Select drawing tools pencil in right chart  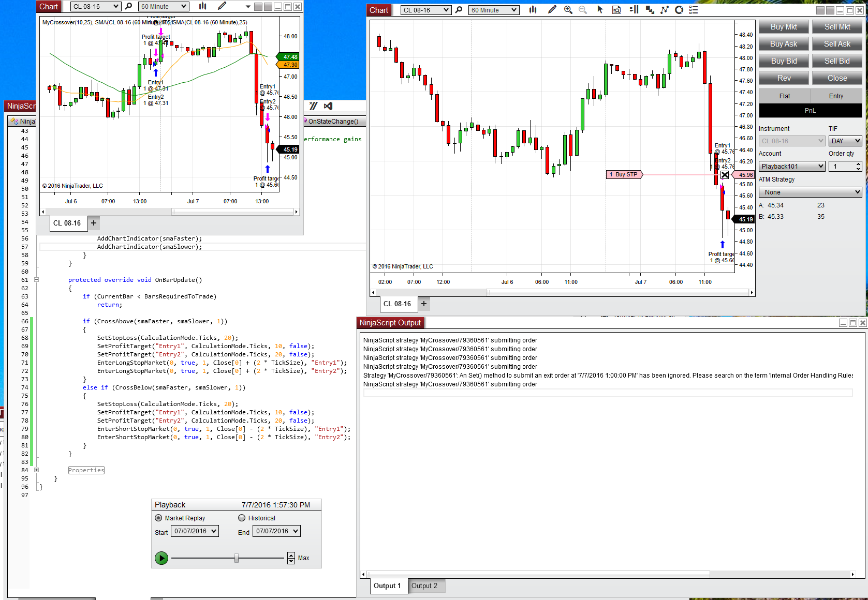[x=552, y=10]
